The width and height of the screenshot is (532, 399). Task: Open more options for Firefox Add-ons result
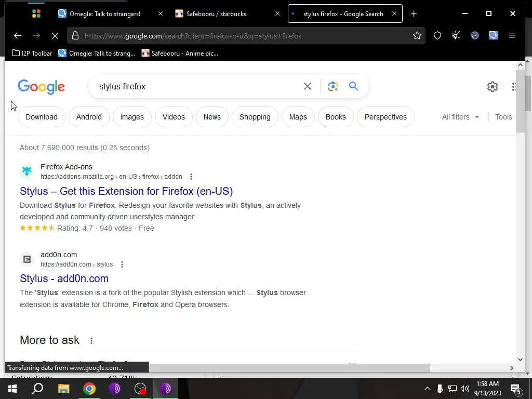coord(191,177)
